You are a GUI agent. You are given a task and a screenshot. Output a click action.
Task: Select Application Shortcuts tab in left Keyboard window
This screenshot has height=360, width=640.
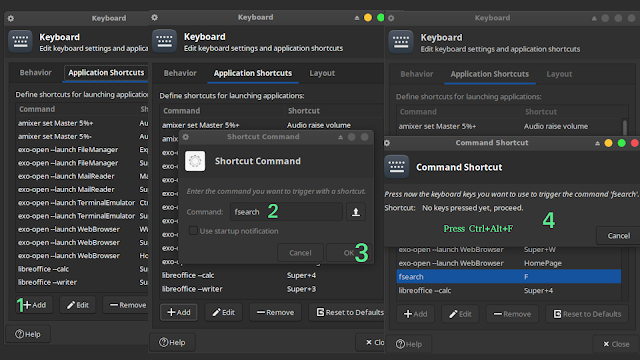106,73
